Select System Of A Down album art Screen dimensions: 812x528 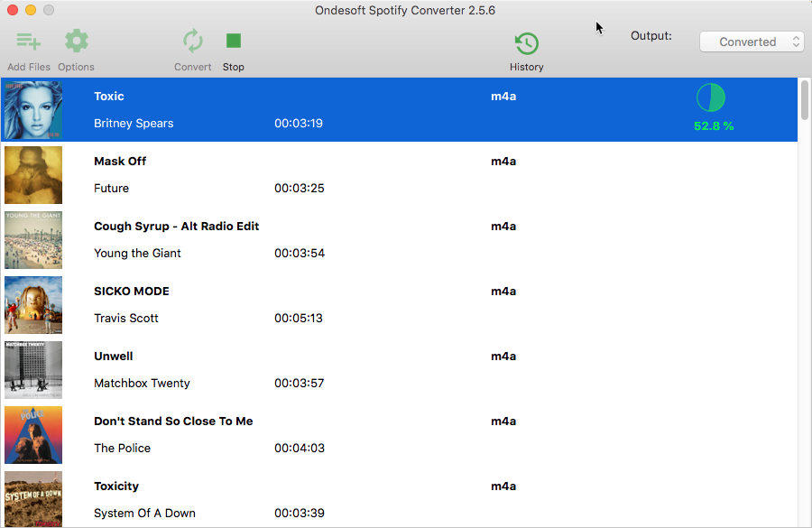[33, 499]
